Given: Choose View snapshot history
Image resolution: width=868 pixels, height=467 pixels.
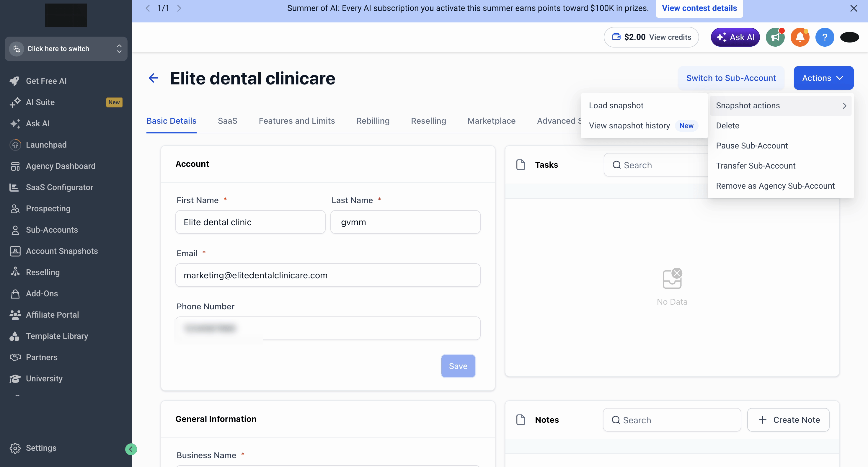Looking at the screenshot, I should click(644, 125).
